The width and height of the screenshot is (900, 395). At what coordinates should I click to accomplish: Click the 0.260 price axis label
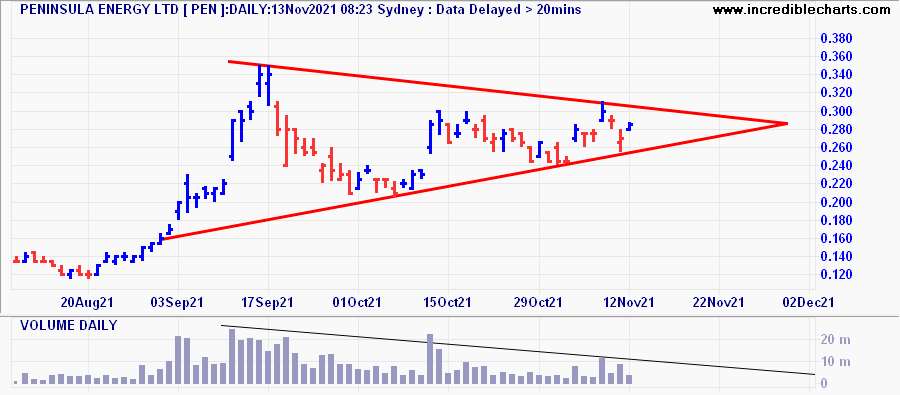point(836,148)
